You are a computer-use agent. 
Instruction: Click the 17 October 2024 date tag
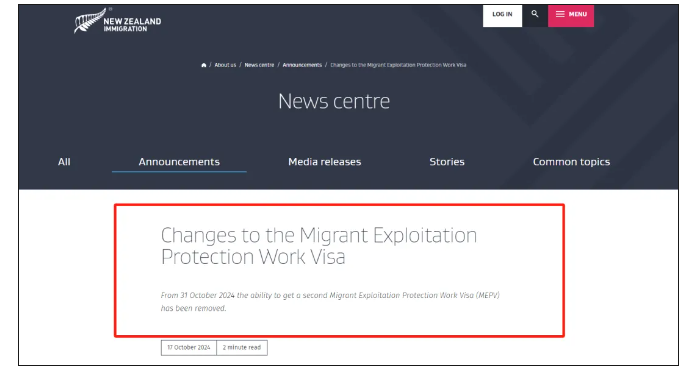188,348
